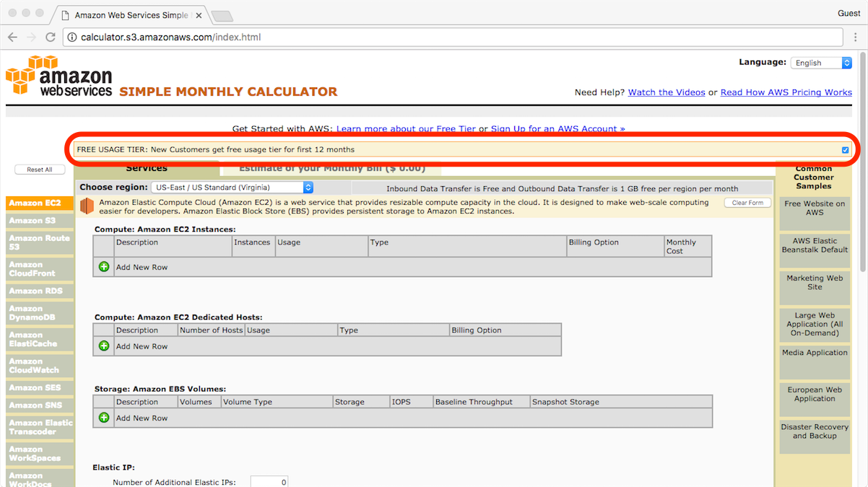Image resolution: width=868 pixels, height=487 pixels.
Task: Load AWS Elastic Beanstalk Default sample
Action: [x=815, y=250]
